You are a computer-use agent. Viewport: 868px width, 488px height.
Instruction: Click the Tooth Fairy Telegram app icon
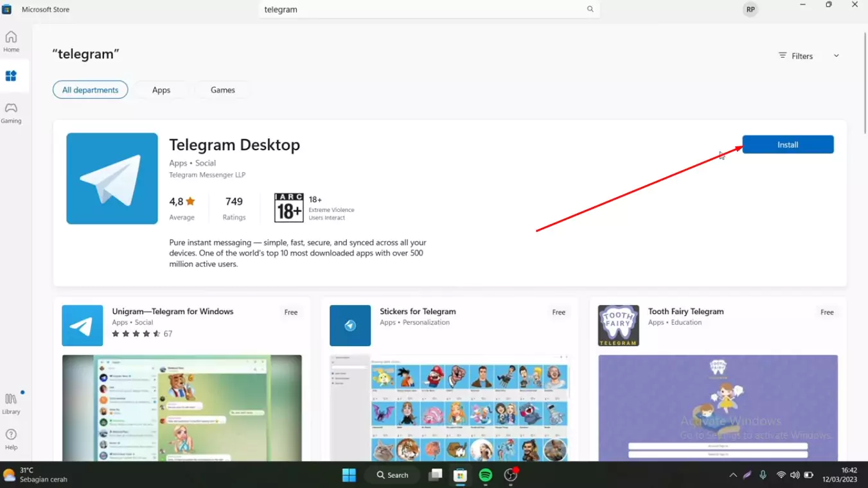pos(619,326)
